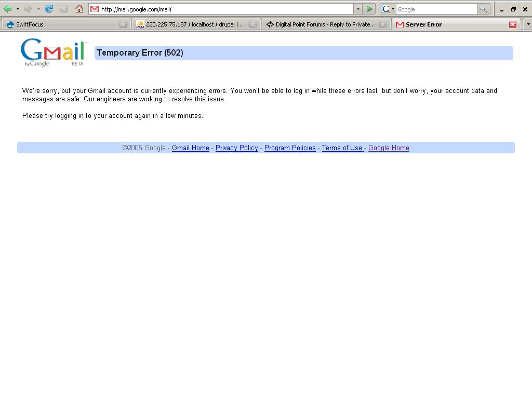The height and width of the screenshot is (399, 532).
Task: Open the Privacy Policy link
Action: 236,148
